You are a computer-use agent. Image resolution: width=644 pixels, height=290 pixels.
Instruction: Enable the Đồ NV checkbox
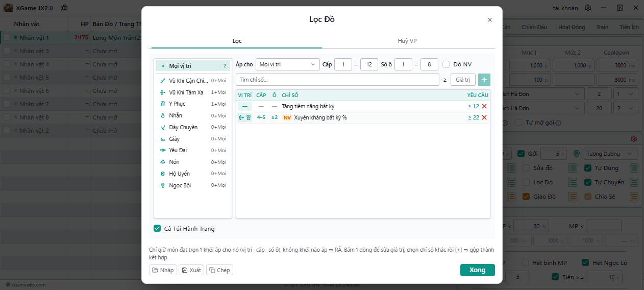pyautogui.click(x=446, y=64)
